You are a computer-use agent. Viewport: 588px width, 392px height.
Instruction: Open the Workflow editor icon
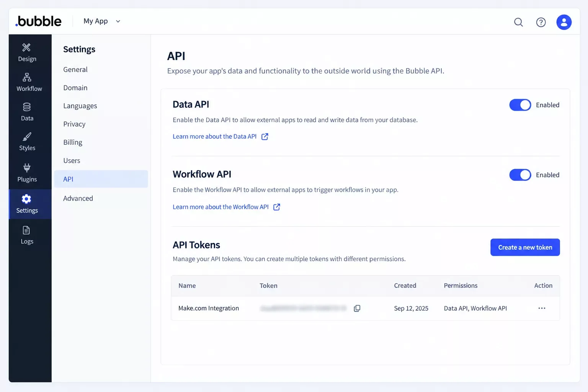click(27, 77)
